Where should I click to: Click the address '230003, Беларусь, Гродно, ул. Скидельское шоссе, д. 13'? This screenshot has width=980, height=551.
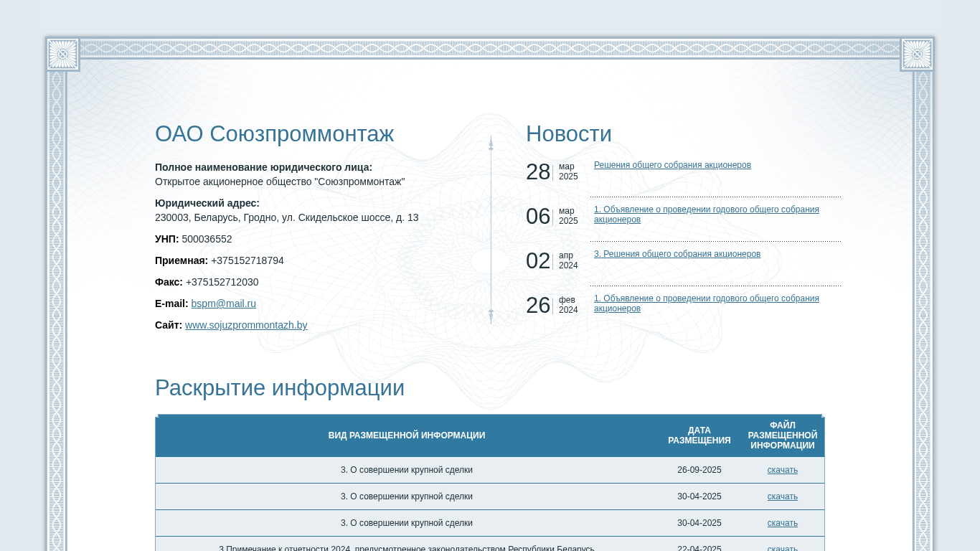point(287,217)
